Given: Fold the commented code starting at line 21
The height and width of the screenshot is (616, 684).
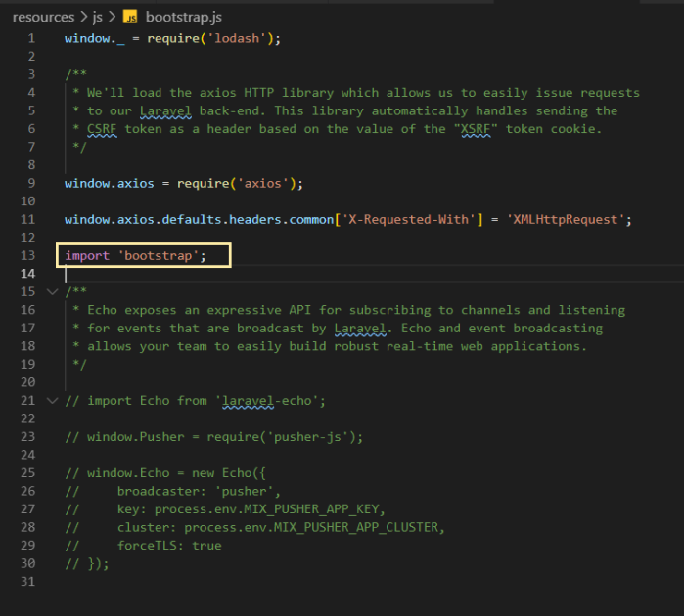Looking at the screenshot, I should [x=52, y=400].
